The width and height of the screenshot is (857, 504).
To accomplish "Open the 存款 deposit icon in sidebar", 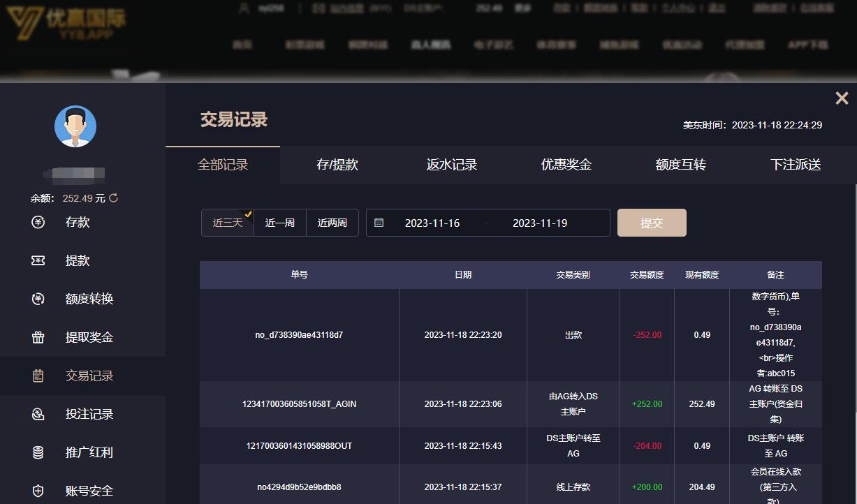I will point(38,222).
